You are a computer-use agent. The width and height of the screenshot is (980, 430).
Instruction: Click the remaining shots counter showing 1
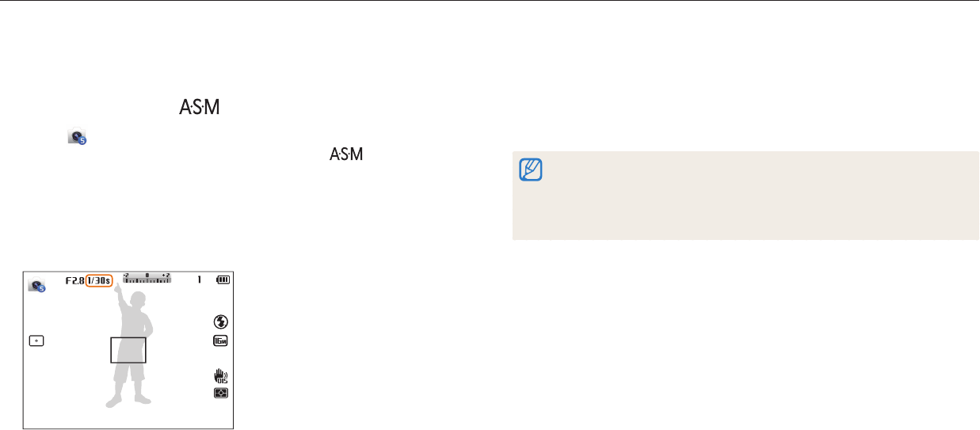click(x=200, y=280)
